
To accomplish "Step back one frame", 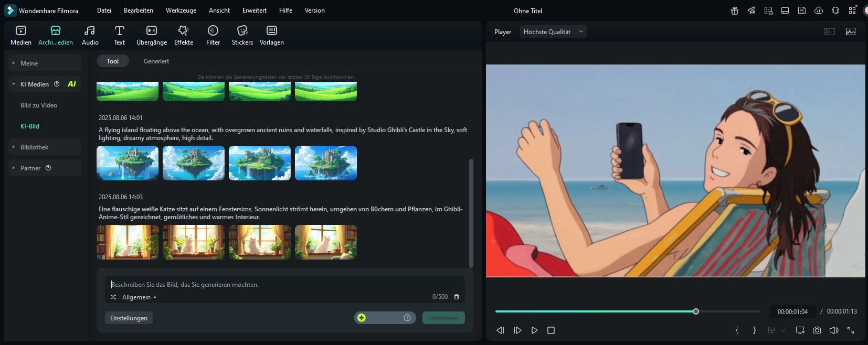I will (x=500, y=330).
